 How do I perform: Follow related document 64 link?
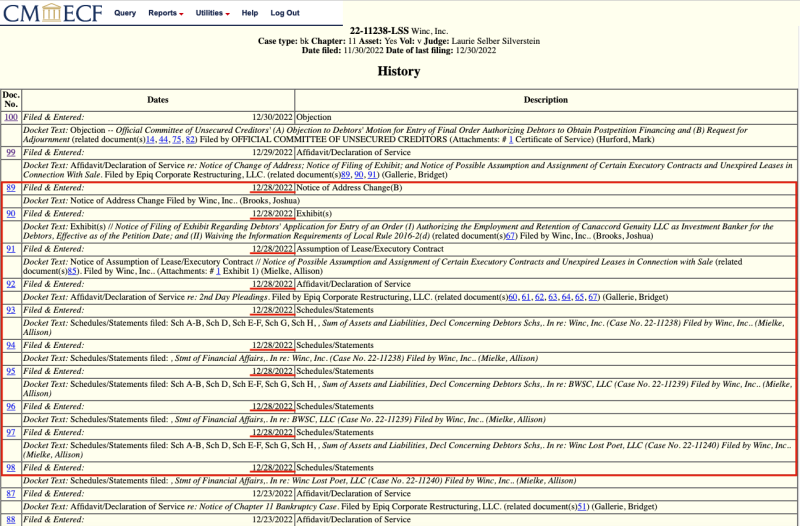[566, 296]
